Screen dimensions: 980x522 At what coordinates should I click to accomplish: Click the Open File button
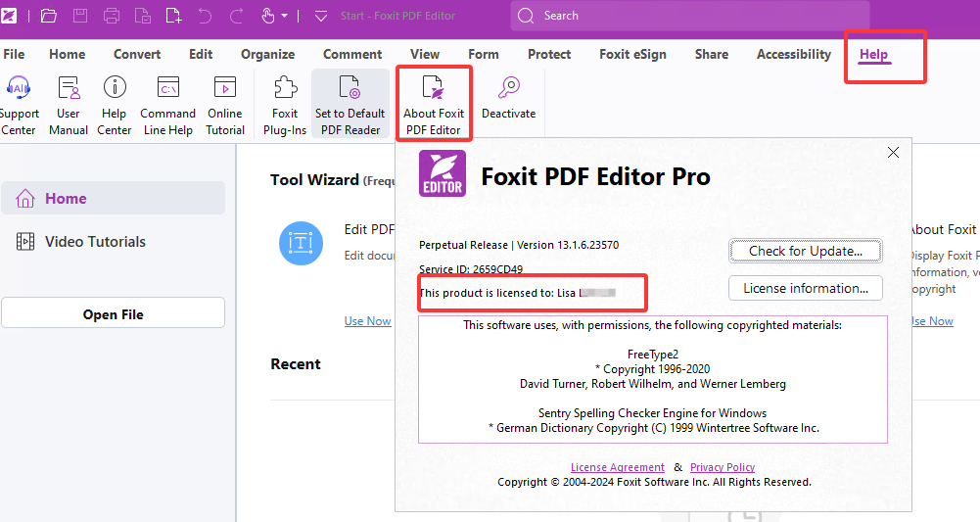[x=114, y=312]
